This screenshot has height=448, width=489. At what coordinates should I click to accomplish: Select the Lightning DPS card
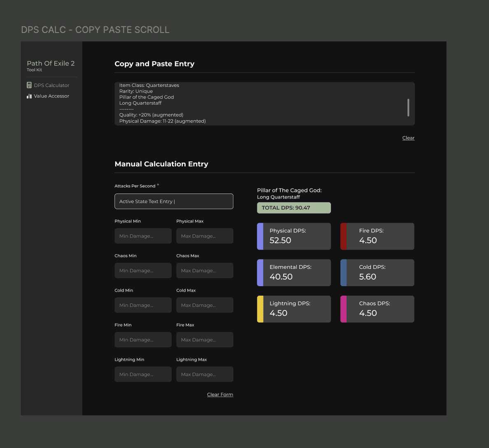(294, 309)
